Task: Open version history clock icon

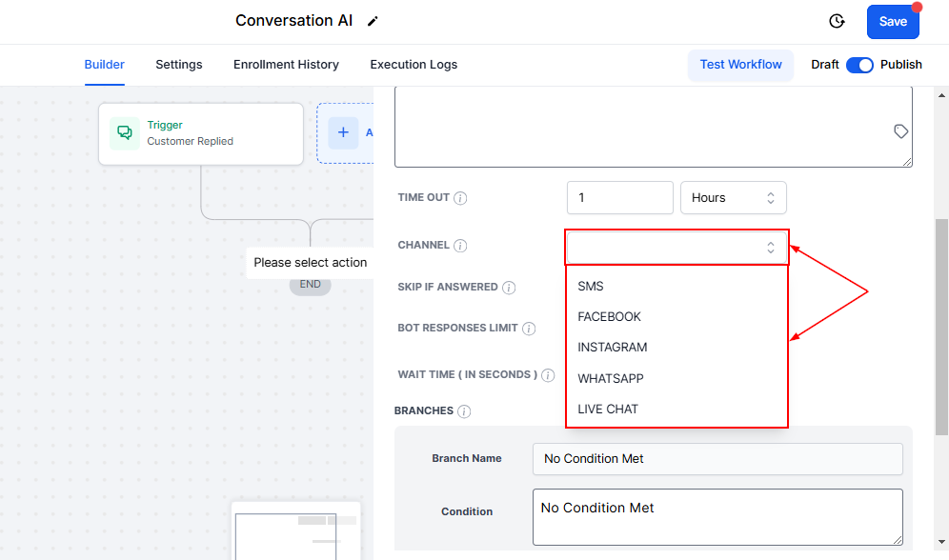Action: pyautogui.click(x=837, y=21)
